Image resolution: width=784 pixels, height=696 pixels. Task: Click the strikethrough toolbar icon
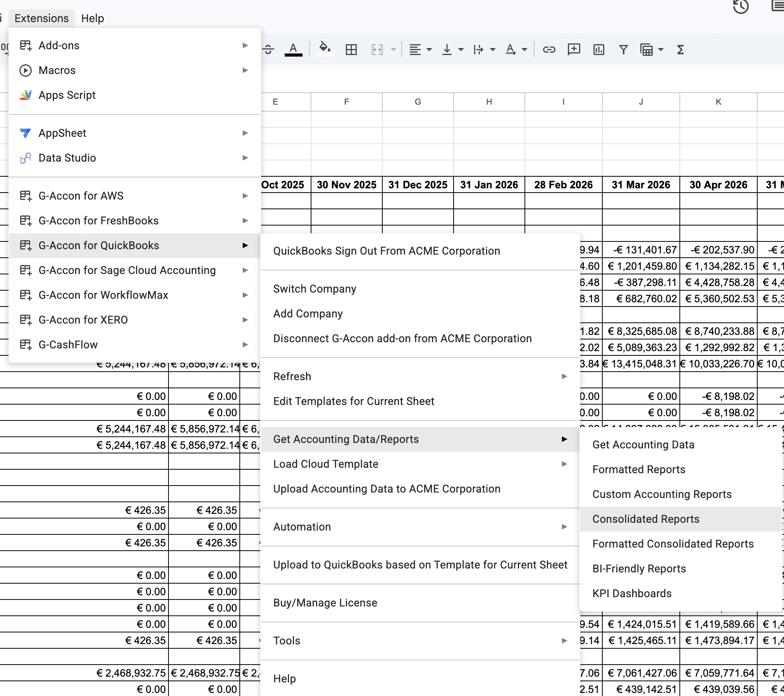click(268, 50)
